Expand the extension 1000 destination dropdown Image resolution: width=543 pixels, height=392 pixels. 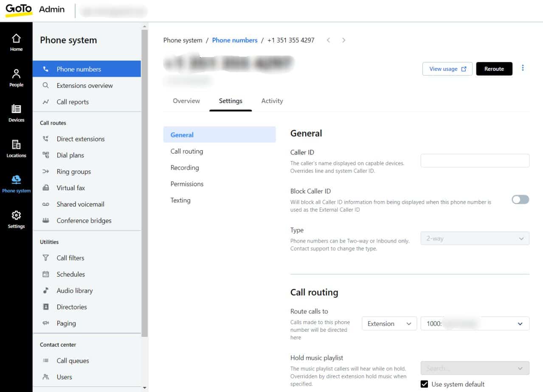coord(475,324)
